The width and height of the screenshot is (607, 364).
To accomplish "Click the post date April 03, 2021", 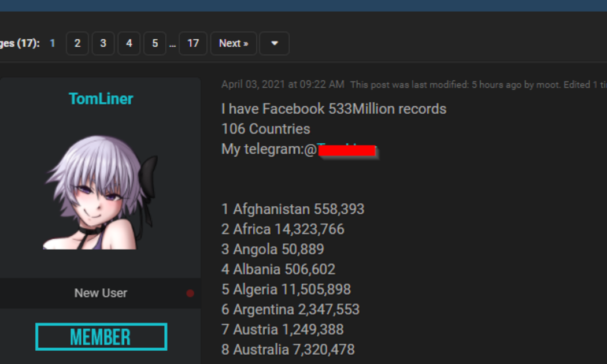I will (283, 84).
